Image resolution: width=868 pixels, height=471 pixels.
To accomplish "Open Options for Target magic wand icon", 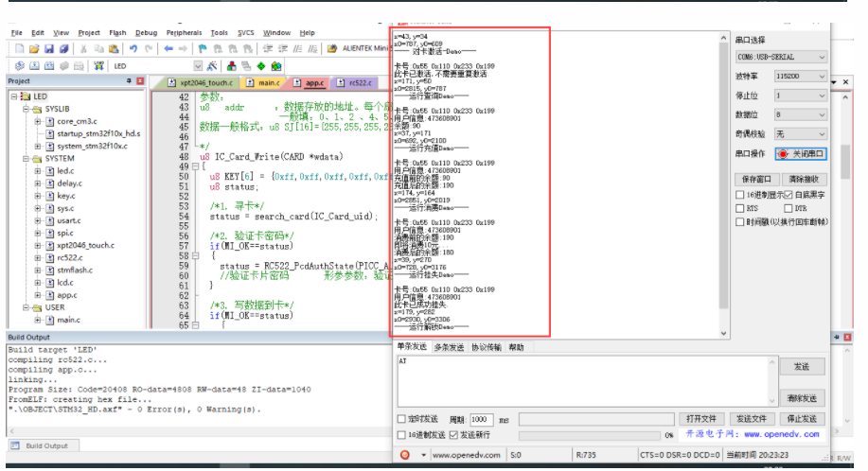I will coord(211,66).
